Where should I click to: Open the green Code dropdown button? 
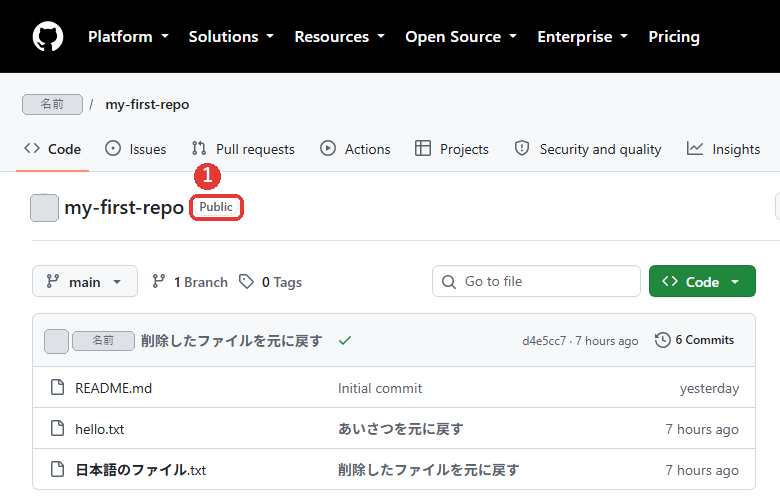coord(702,281)
